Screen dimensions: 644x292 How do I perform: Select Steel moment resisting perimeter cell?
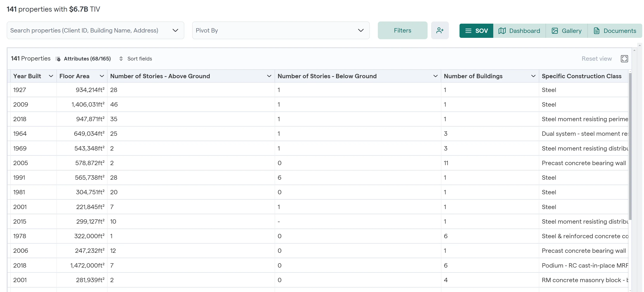point(583,119)
